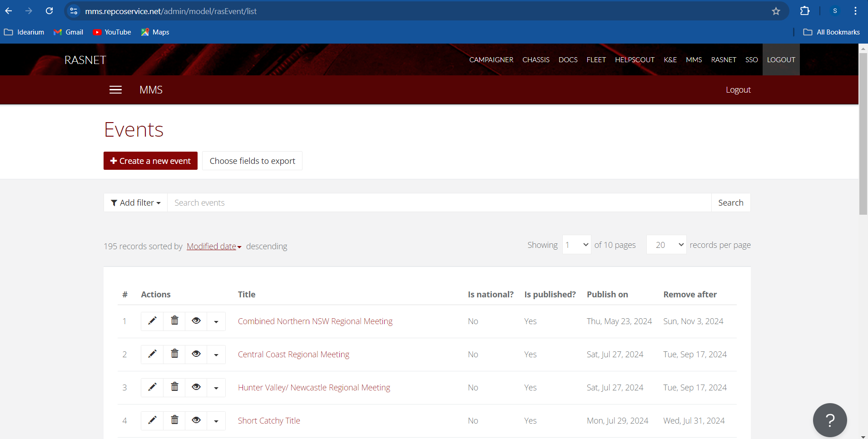The height and width of the screenshot is (439, 868).
Task: Expand more actions for Combined Northern NSW row
Action: [216, 321]
